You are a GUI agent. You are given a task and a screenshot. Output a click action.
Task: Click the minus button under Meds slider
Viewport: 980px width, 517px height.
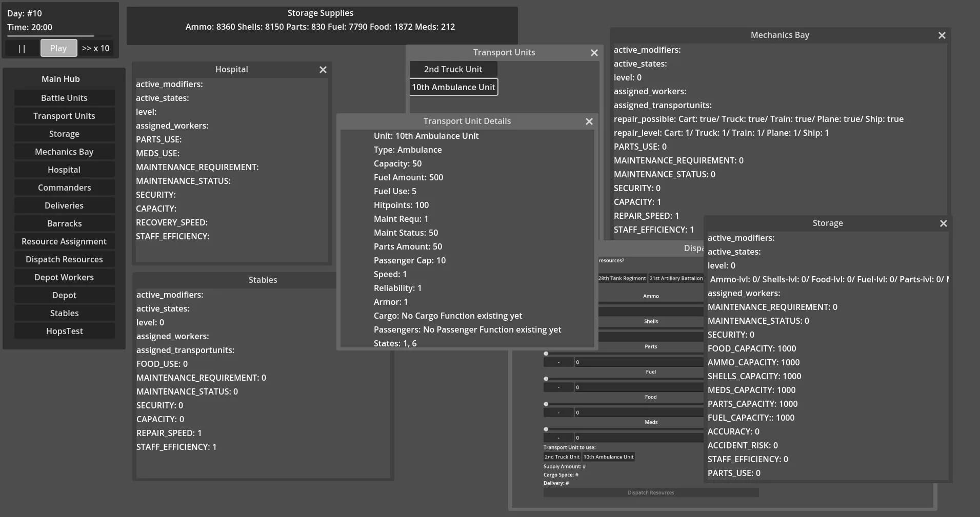click(558, 438)
